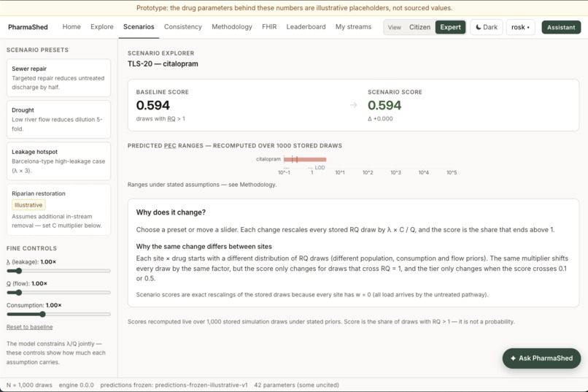
Task: Click the baseline score 0.594 value
Action: 153,105
